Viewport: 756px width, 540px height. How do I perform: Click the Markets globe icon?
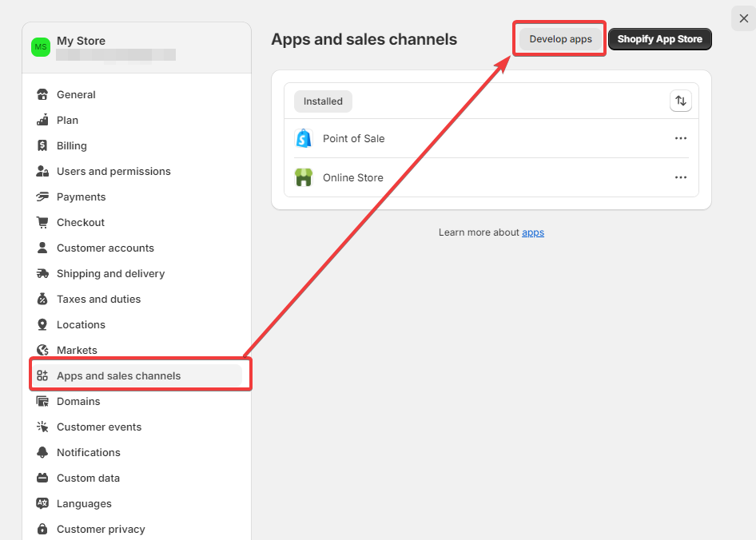42,350
